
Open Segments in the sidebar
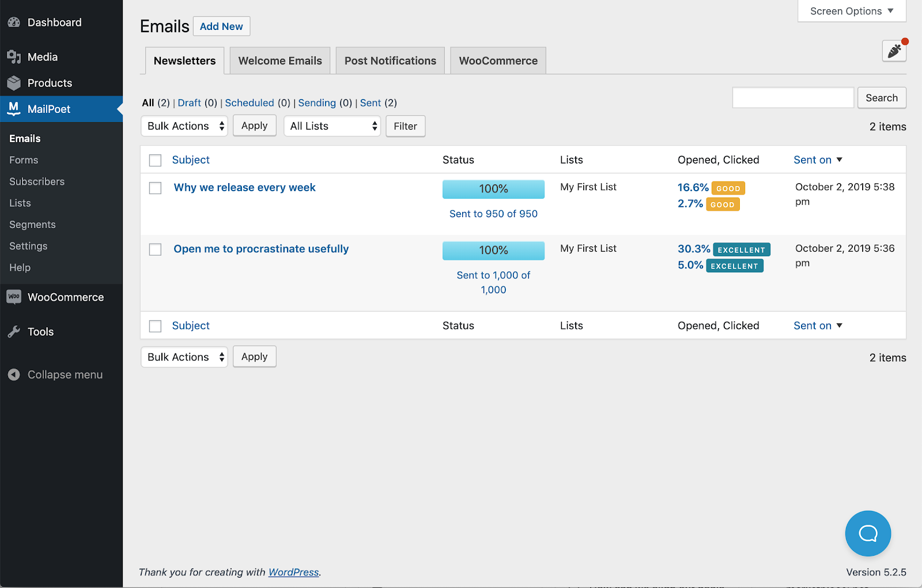point(32,225)
